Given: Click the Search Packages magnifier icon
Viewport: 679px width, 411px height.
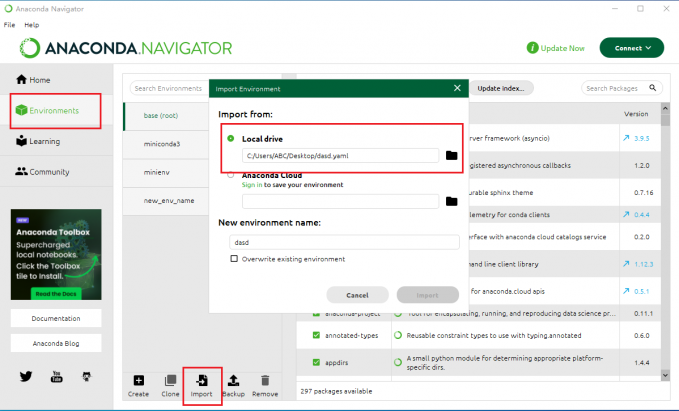Looking at the screenshot, I should (x=653, y=88).
